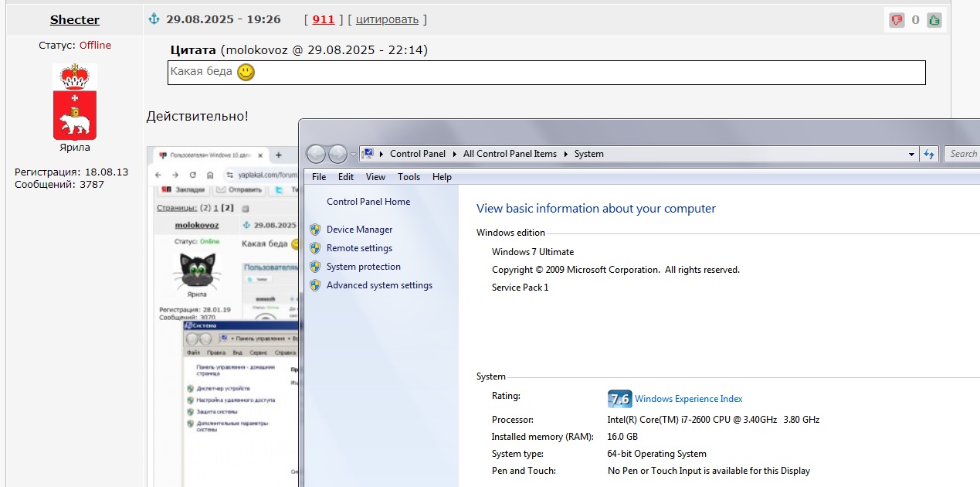The height and width of the screenshot is (487, 980).
Task: Click the 'Windows 7 Ultimate' text
Action: (x=533, y=252)
